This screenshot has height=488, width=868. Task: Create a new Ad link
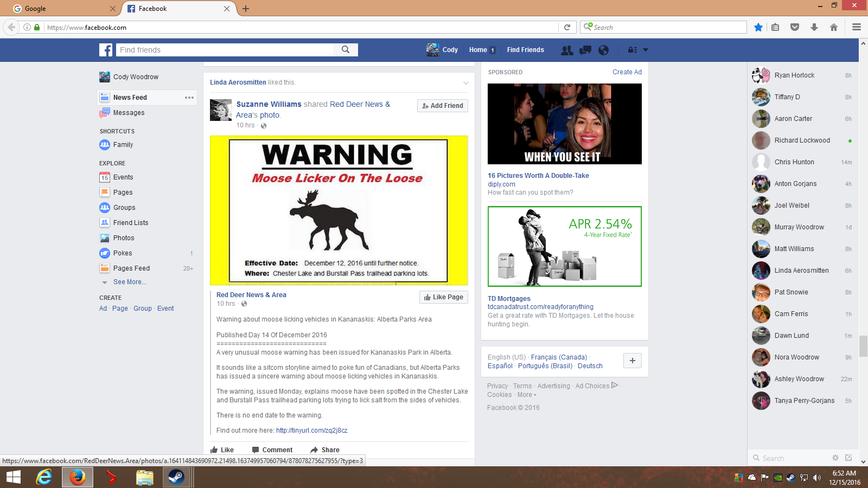click(x=103, y=309)
